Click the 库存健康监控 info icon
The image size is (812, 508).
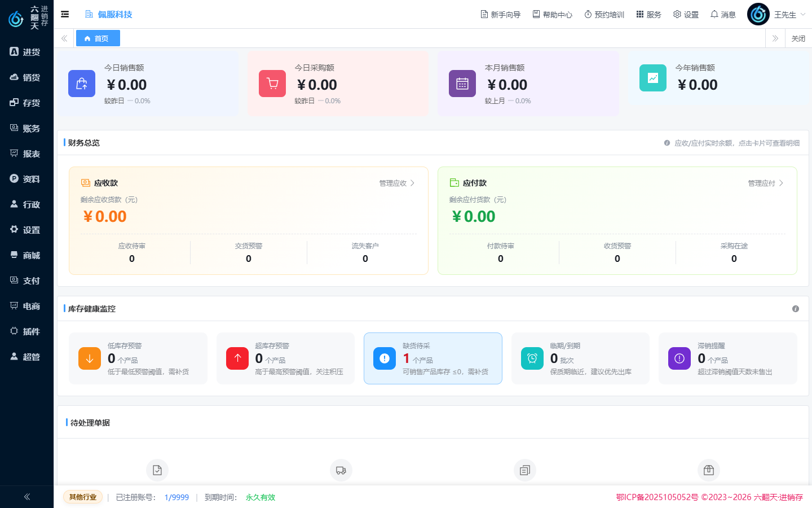(x=796, y=309)
